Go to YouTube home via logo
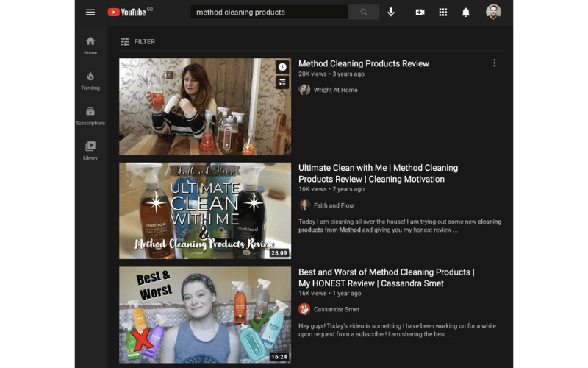This screenshot has width=588, height=368. 126,13
